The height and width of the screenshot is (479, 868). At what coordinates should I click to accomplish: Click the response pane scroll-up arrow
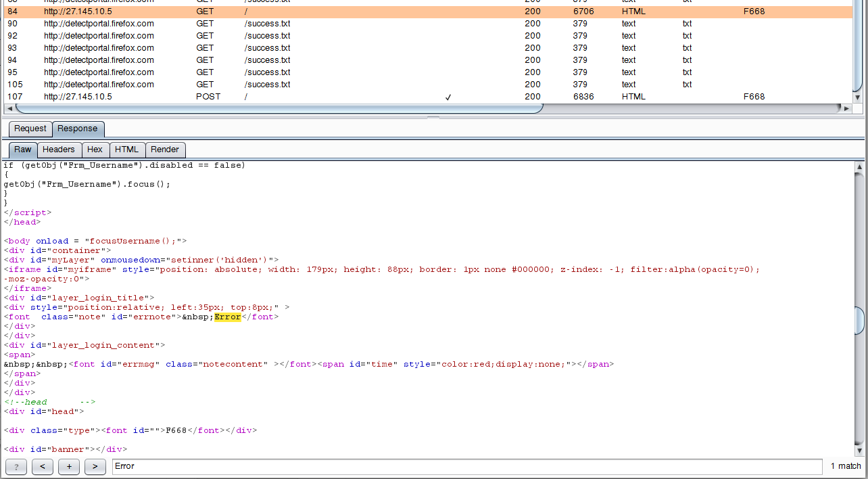pos(859,166)
